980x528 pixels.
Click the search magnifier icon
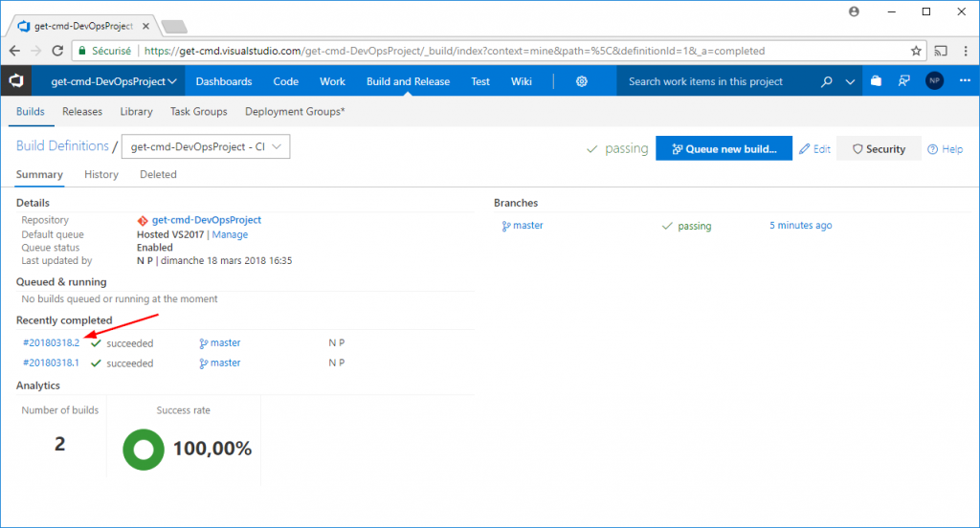click(x=826, y=81)
